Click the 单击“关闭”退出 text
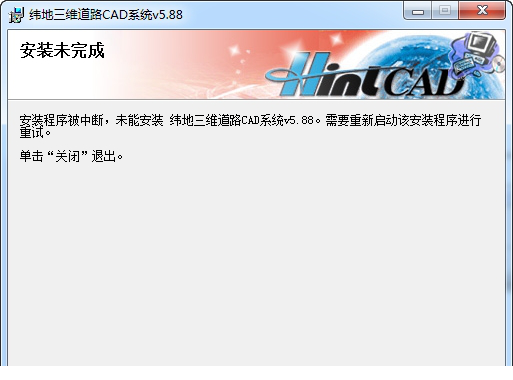 [x=71, y=156]
